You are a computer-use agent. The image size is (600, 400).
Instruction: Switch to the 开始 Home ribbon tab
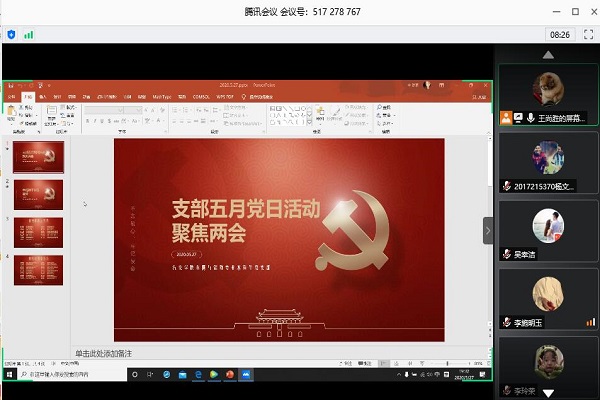pos(28,97)
